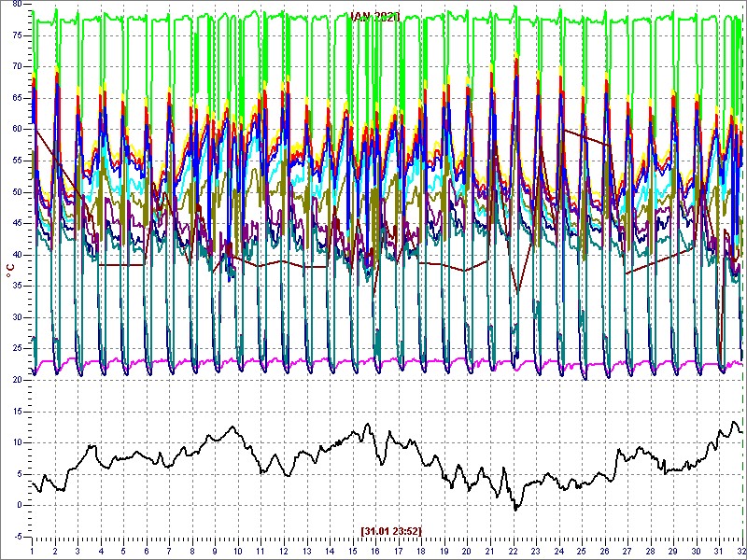The image size is (747, 560).
Task: Click the JAN 2020 chart title
Action: (x=374, y=17)
